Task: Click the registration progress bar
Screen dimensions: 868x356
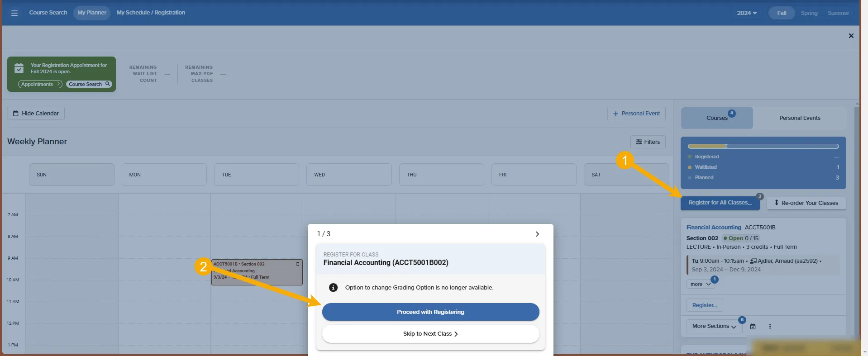Action: point(763,146)
